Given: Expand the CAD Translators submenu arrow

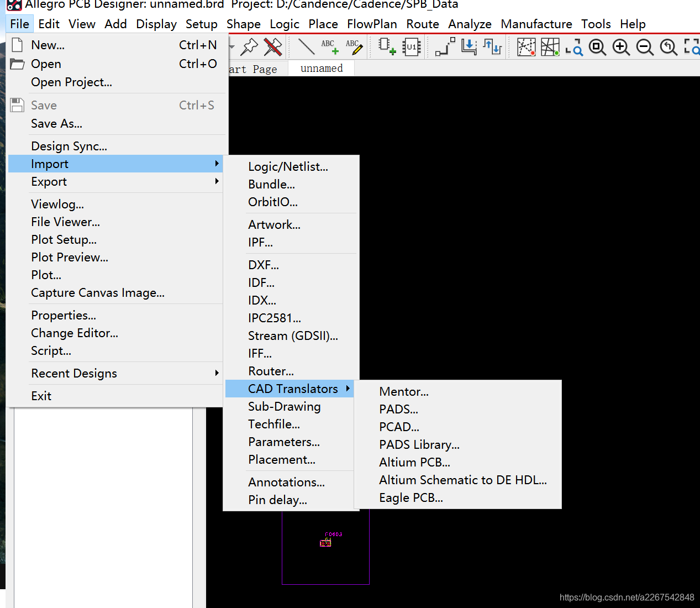Looking at the screenshot, I should (x=348, y=389).
